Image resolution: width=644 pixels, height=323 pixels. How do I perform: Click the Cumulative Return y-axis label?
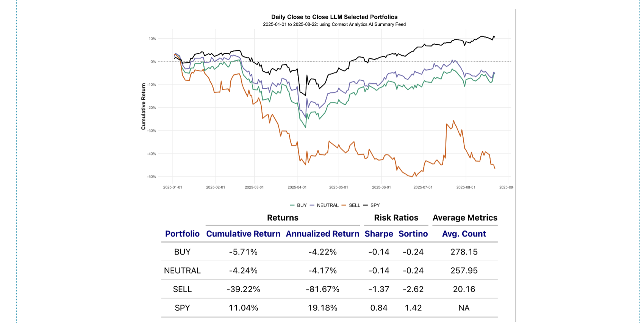coord(144,107)
